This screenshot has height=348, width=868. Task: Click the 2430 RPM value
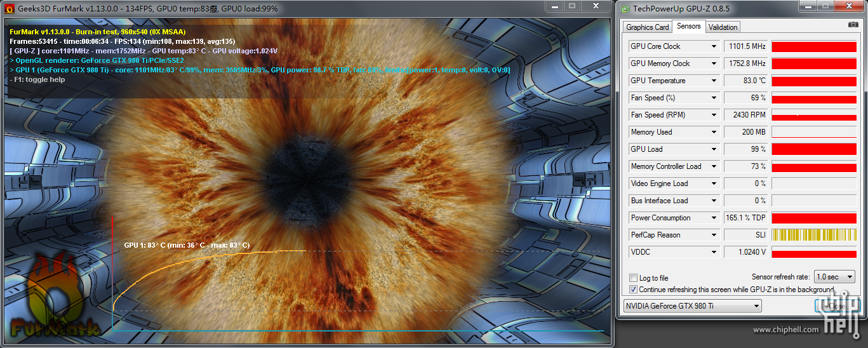747,115
